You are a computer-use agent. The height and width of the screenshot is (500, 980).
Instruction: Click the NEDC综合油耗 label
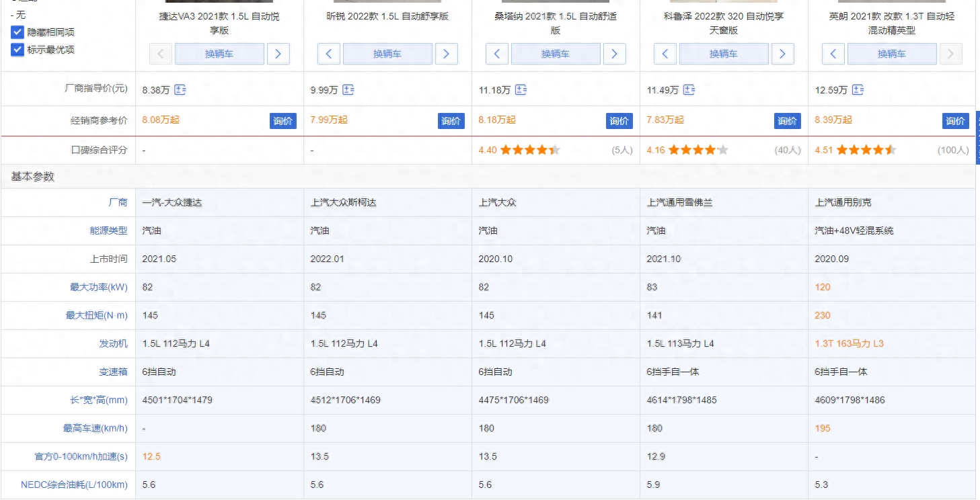74,485
